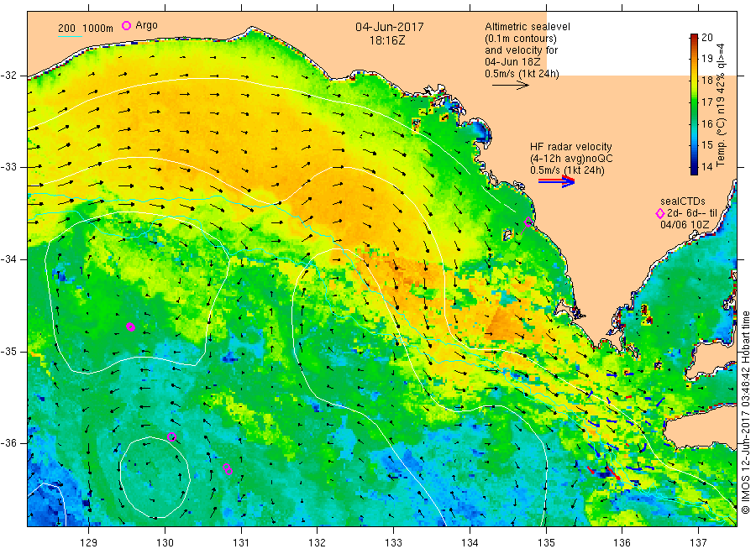Click the '133' longitude axis label
Screen dimensions: 756x554
pos(393,542)
